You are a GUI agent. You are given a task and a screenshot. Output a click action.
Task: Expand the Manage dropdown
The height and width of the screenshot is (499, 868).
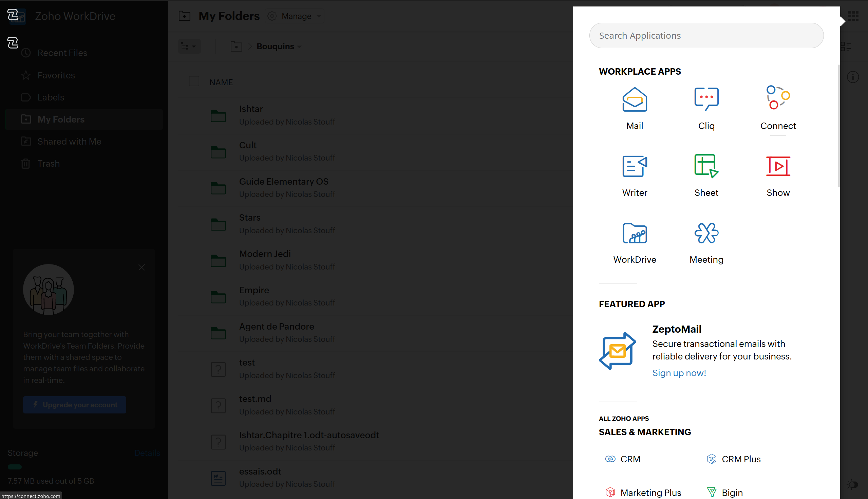coord(295,16)
